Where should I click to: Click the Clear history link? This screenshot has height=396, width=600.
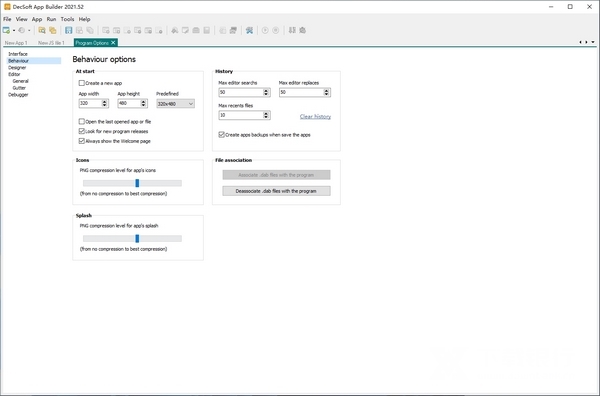[315, 117]
